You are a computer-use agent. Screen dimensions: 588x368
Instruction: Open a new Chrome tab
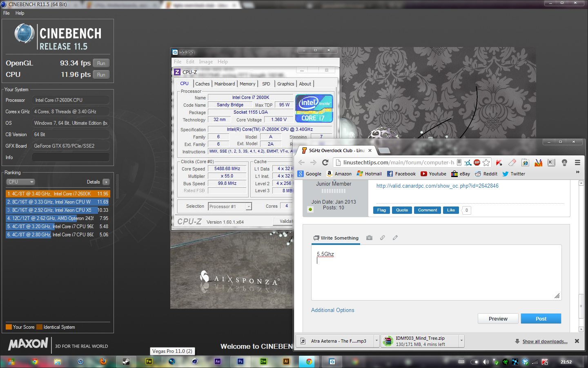coord(384,150)
